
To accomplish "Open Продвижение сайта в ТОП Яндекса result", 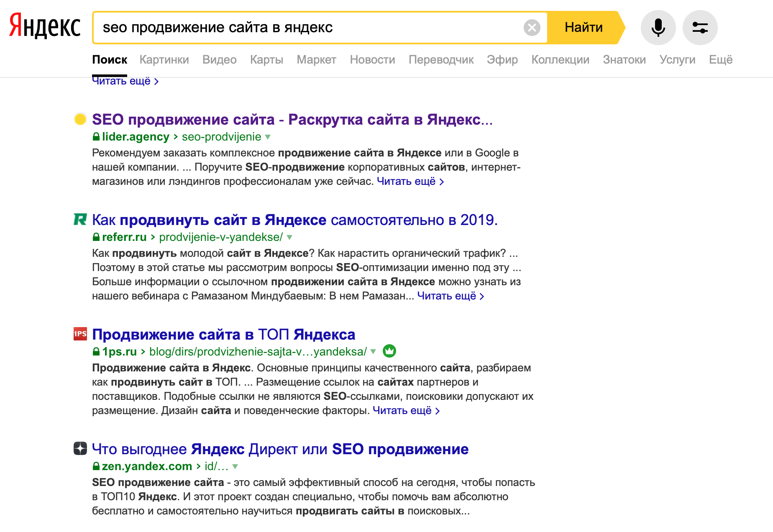I will point(223,335).
